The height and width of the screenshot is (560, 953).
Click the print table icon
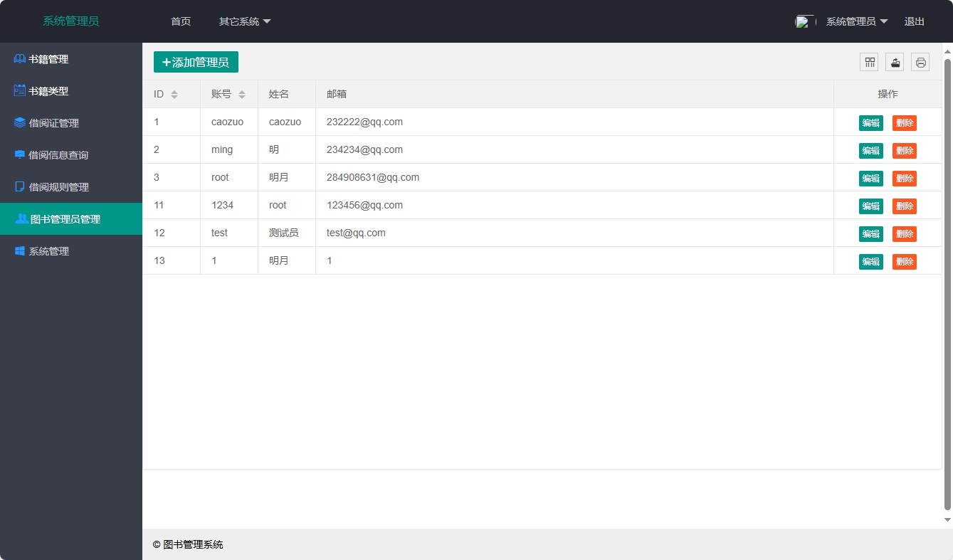920,63
